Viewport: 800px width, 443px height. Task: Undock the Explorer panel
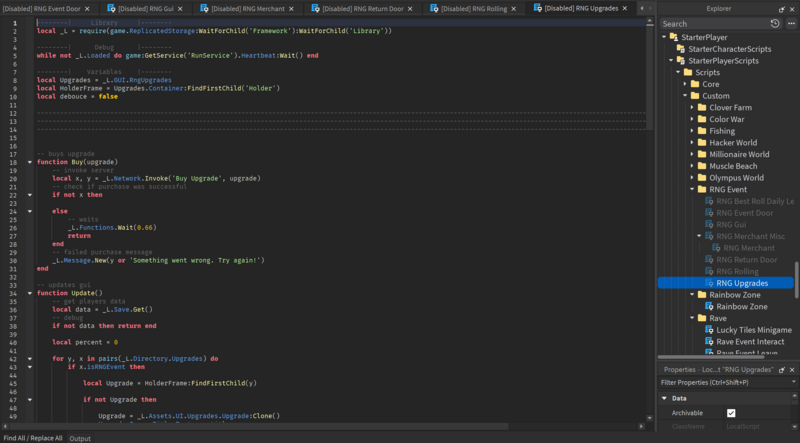[781, 8]
